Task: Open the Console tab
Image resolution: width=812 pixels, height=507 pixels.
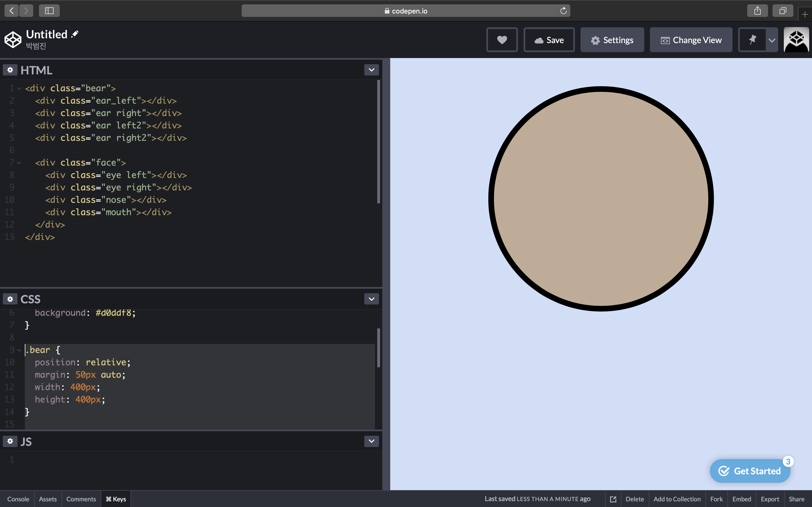Action: point(18,499)
